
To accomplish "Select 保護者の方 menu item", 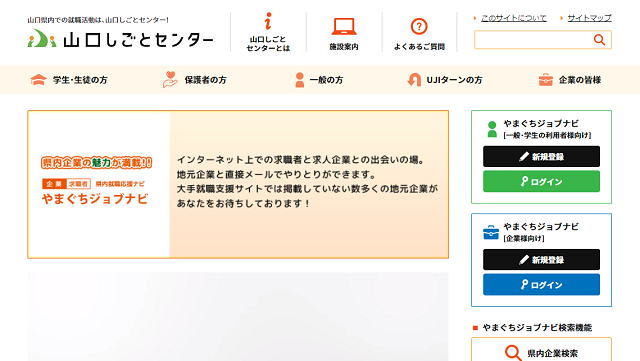I will point(195,80).
